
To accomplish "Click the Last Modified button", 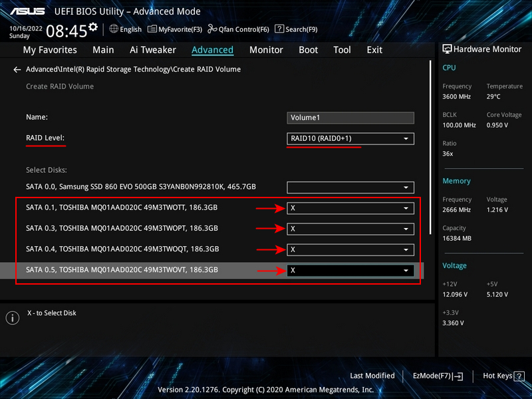I will 372,376.
